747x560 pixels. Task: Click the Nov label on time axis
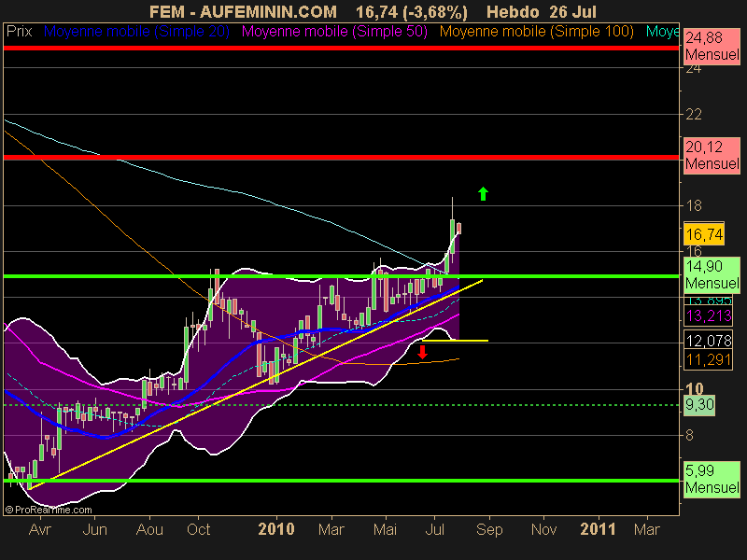(543, 529)
